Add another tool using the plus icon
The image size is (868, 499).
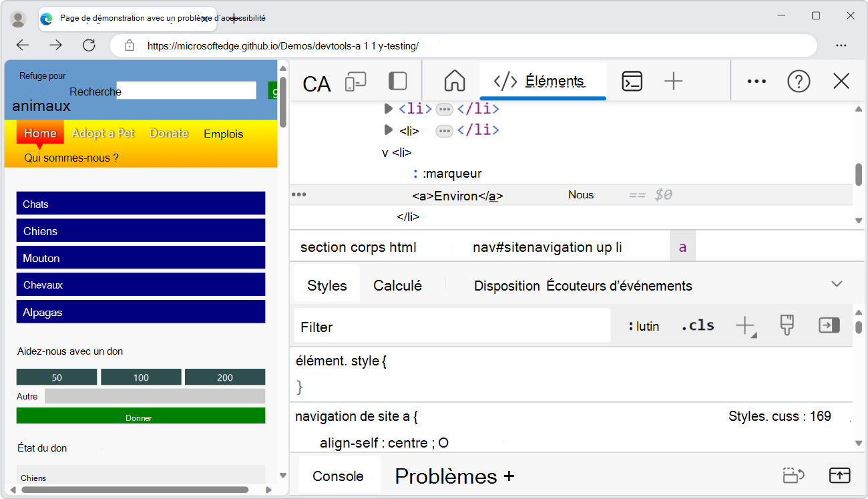pos(673,81)
